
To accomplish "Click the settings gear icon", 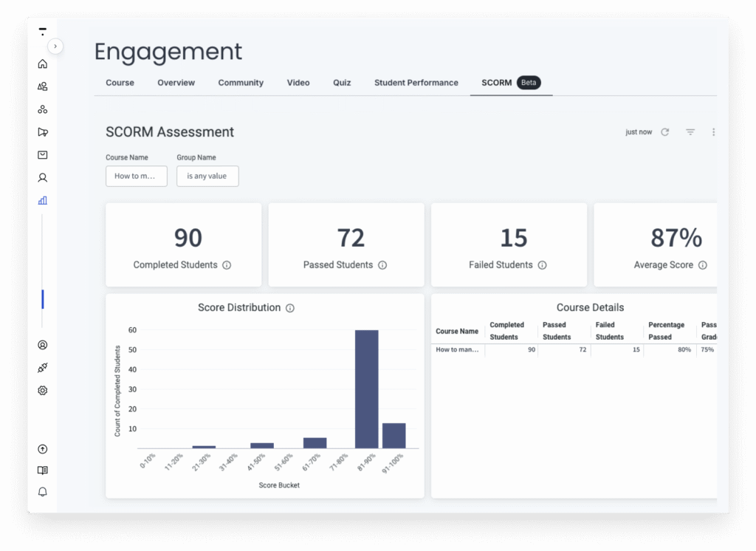I will point(42,390).
